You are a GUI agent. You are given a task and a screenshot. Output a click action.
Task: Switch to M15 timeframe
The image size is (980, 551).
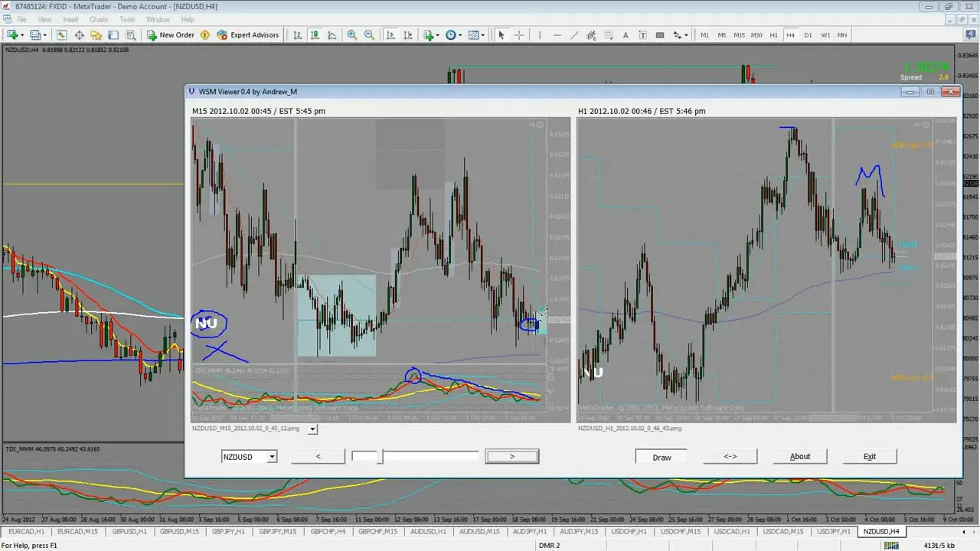739,35
